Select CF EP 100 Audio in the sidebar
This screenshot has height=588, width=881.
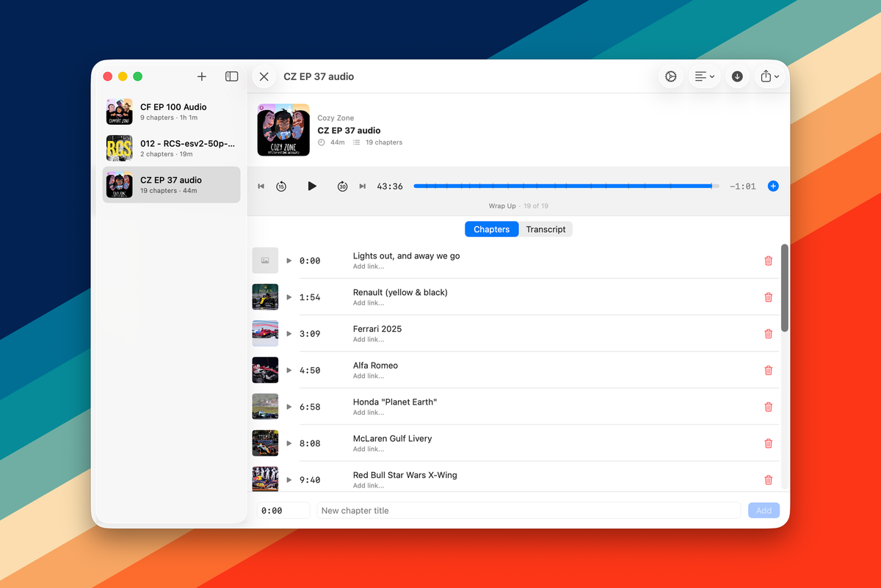tap(171, 112)
